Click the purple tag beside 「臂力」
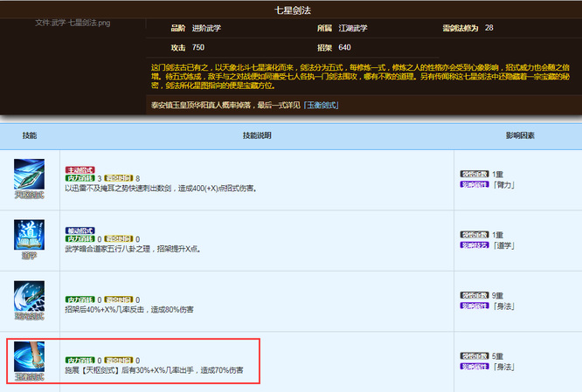Viewport: 582px width, 392px height. tap(475, 185)
